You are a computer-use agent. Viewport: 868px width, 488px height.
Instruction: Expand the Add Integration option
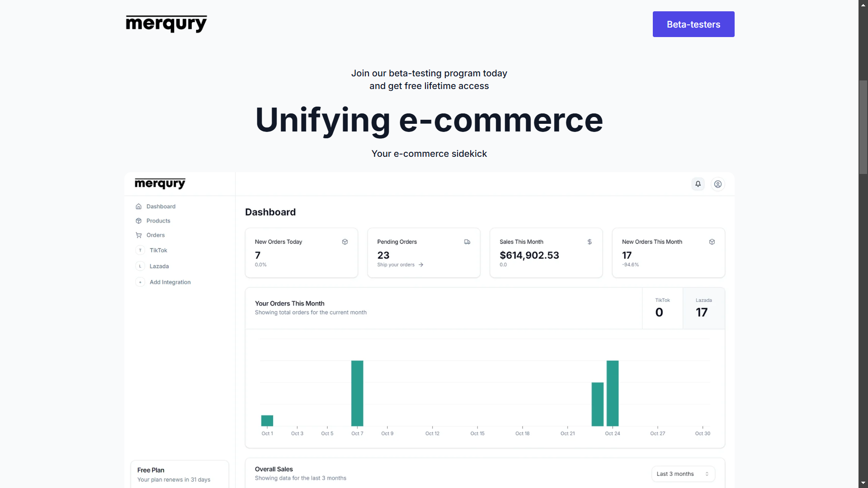[170, 282]
